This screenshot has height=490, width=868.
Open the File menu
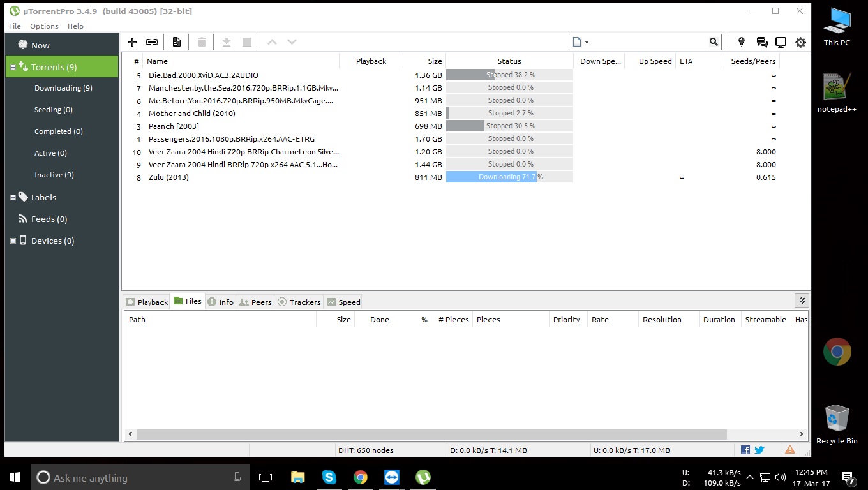(x=15, y=26)
